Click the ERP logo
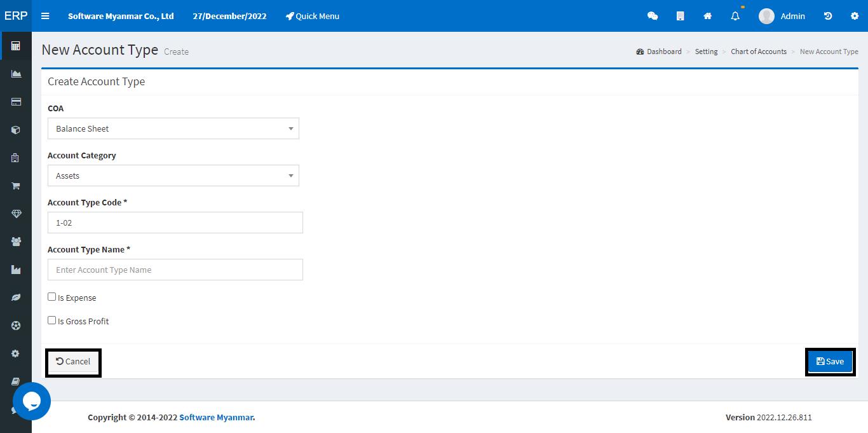 pyautogui.click(x=16, y=16)
